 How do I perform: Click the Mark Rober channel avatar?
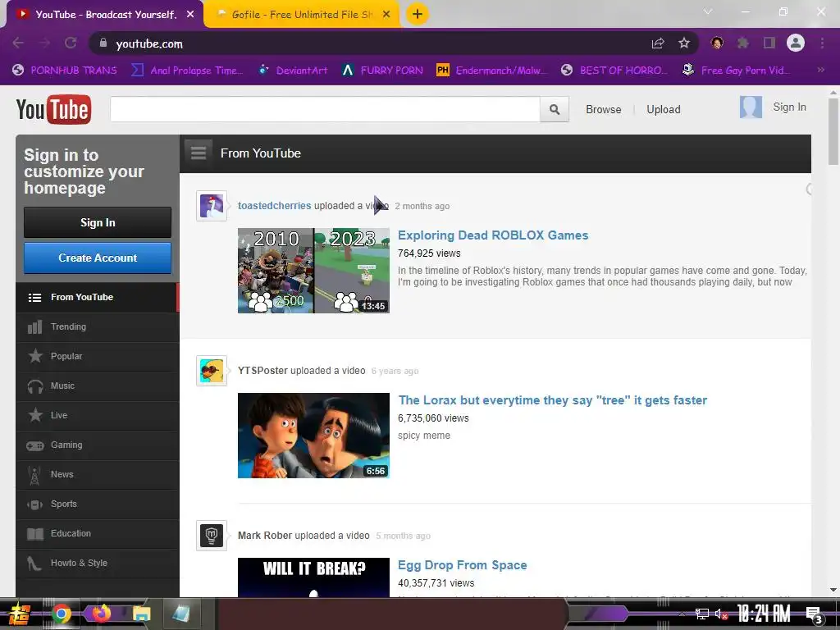tap(212, 535)
